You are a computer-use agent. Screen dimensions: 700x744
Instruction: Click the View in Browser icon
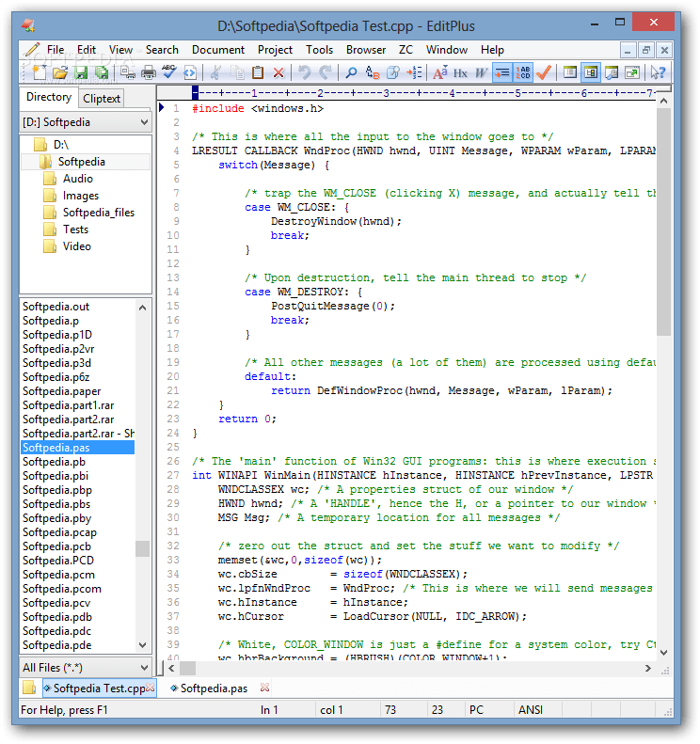pyautogui.click(x=190, y=72)
